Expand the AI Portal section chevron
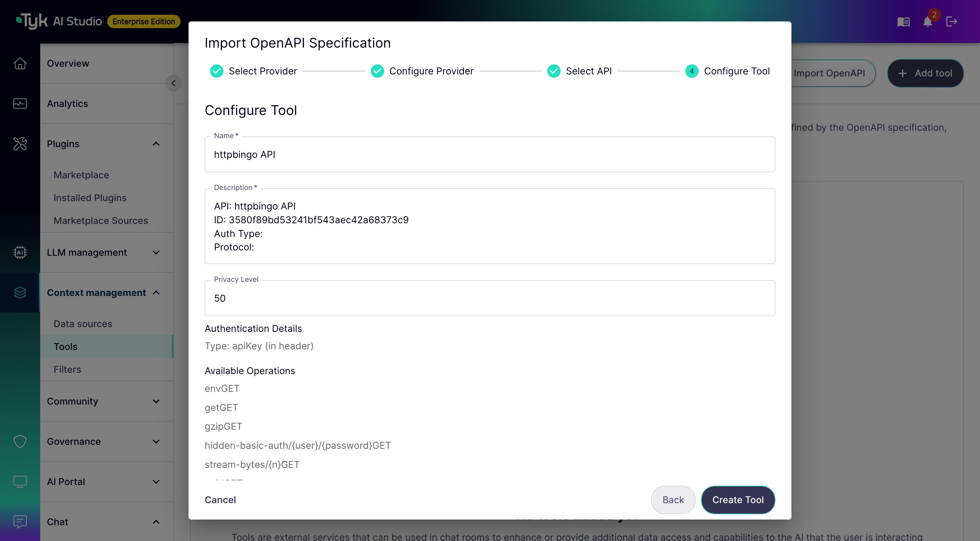The image size is (980, 541). pos(156,482)
